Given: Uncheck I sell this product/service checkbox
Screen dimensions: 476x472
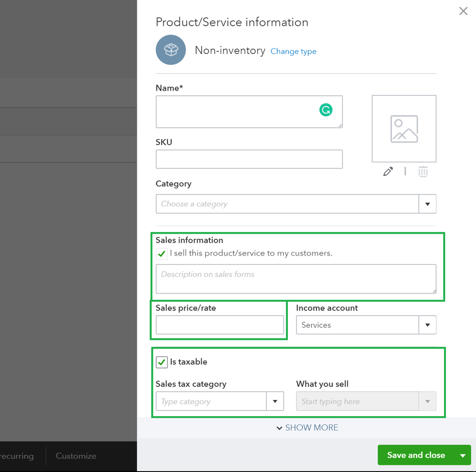Looking at the screenshot, I should (x=162, y=254).
